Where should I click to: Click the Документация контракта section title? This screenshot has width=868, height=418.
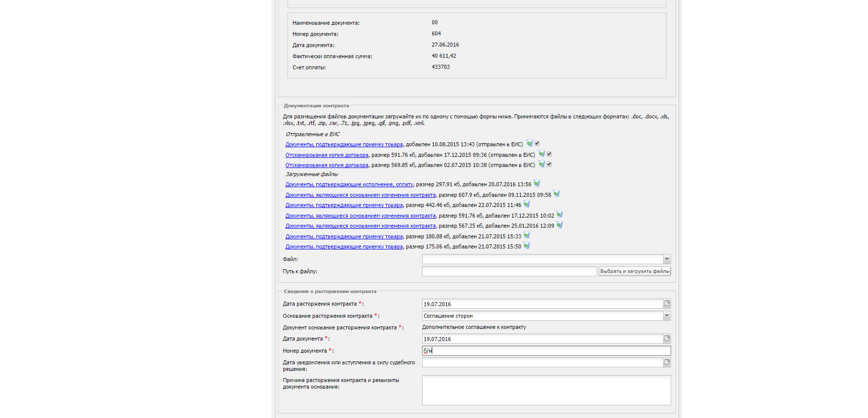pyautogui.click(x=316, y=106)
